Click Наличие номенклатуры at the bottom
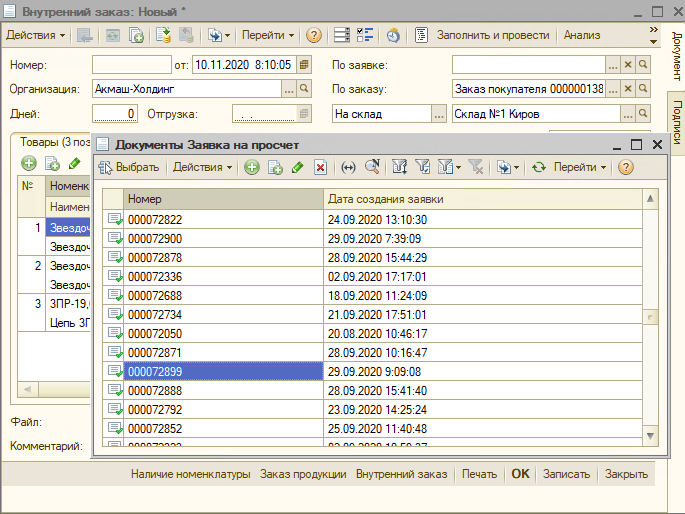 (x=190, y=474)
